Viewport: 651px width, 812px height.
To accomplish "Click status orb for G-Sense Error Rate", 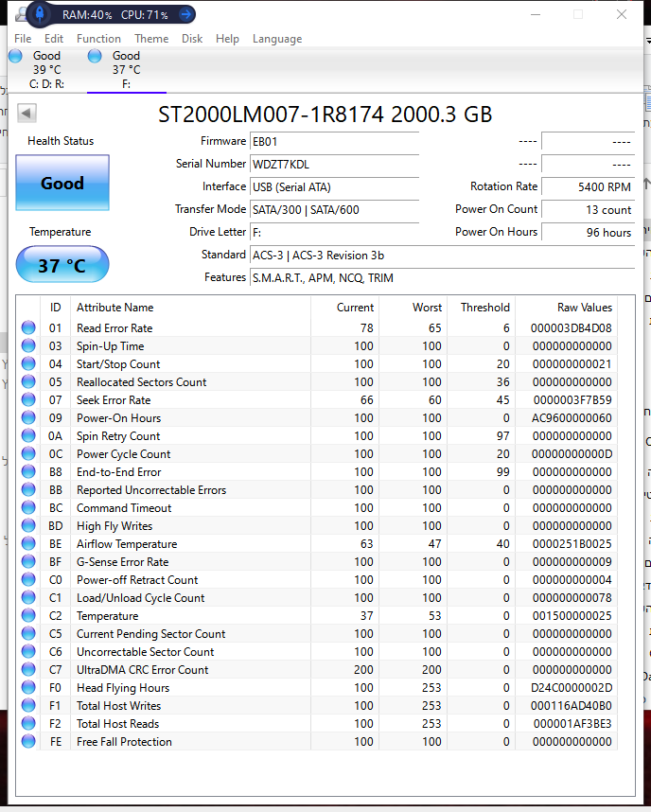I will point(28,561).
